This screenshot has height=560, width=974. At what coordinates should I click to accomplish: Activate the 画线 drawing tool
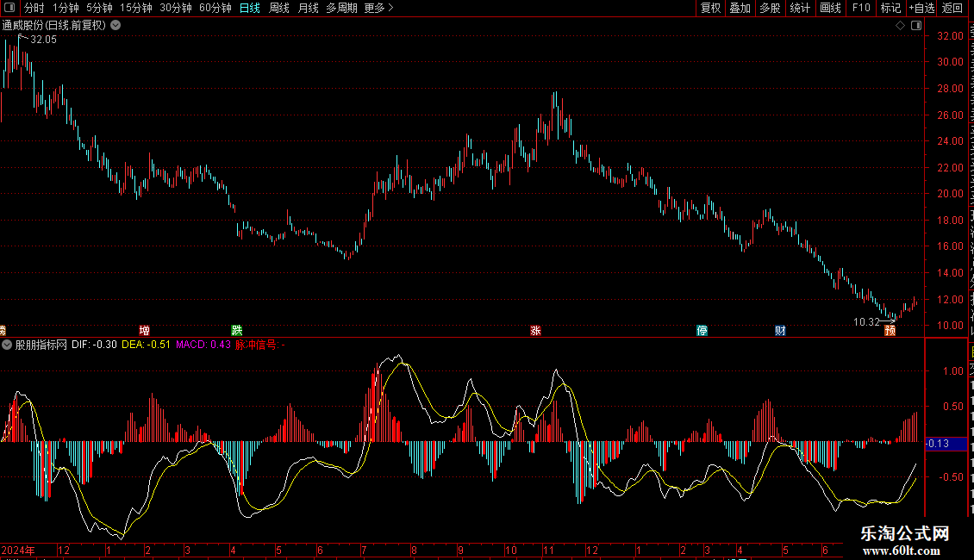pyautogui.click(x=830, y=8)
